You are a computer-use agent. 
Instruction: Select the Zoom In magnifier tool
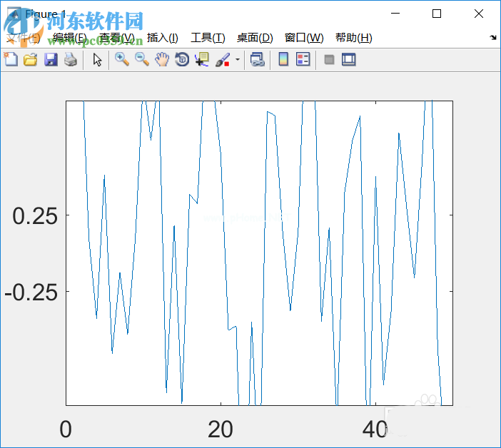click(122, 60)
